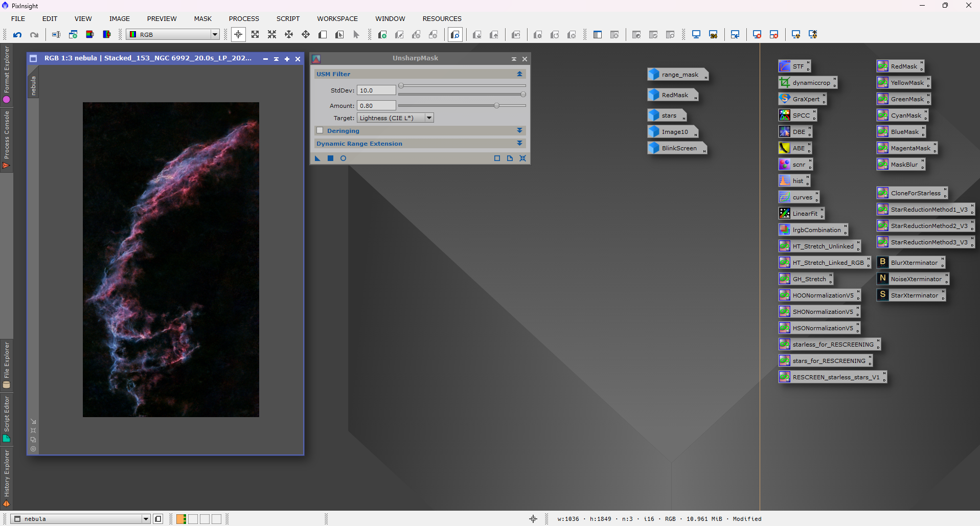The height and width of the screenshot is (526, 980).
Task: Open the BlurXterminator process icon
Action: click(913, 263)
